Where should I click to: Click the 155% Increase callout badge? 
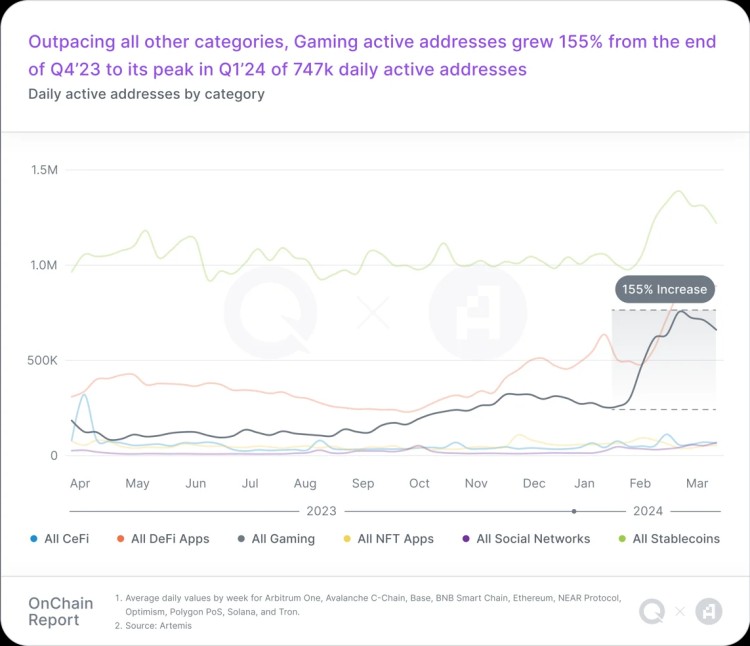(665, 289)
